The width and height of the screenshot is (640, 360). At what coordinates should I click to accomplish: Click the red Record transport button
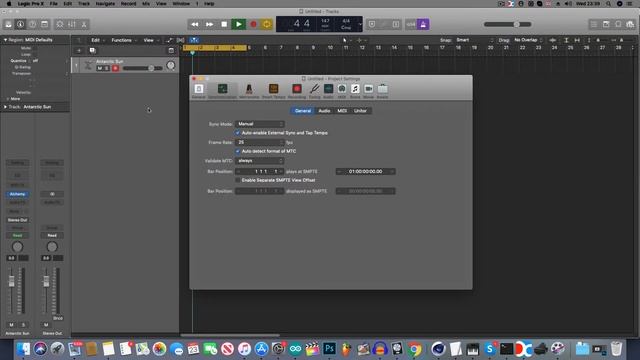coord(253,24)
